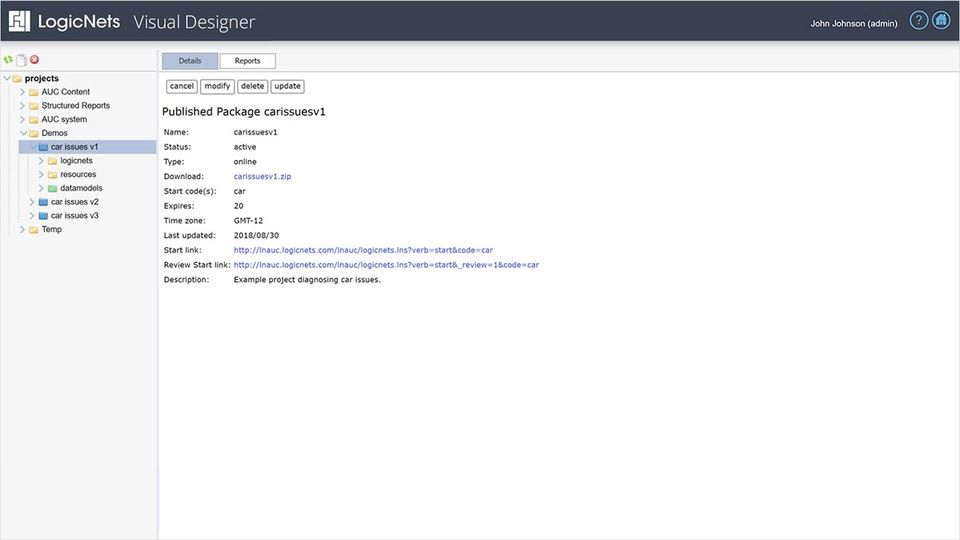Image resolution: width=960 pixels, height=540 pixels.
Task: Expand the logicnets subfolder
Action: point(41,161)
